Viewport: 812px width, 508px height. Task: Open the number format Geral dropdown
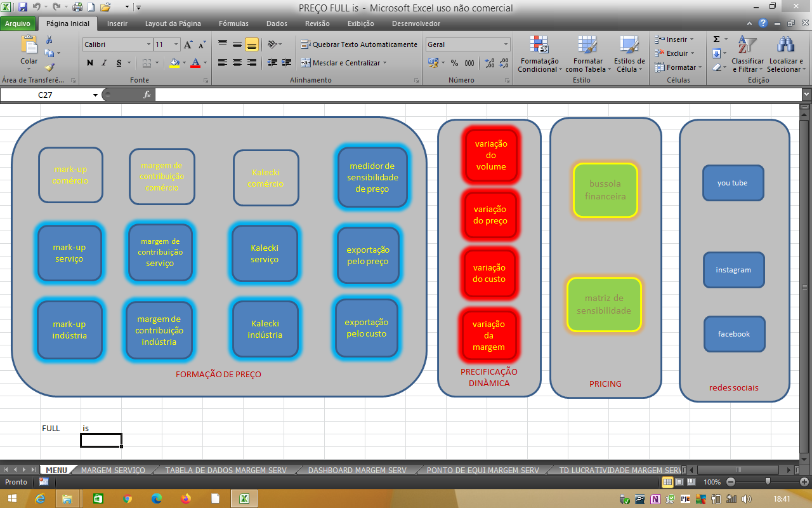[506, 44]
